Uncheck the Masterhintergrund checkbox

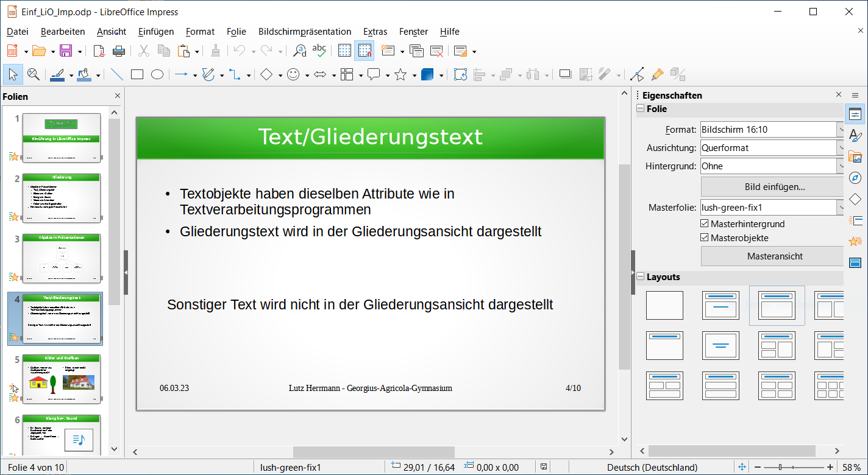coord(705,224)
